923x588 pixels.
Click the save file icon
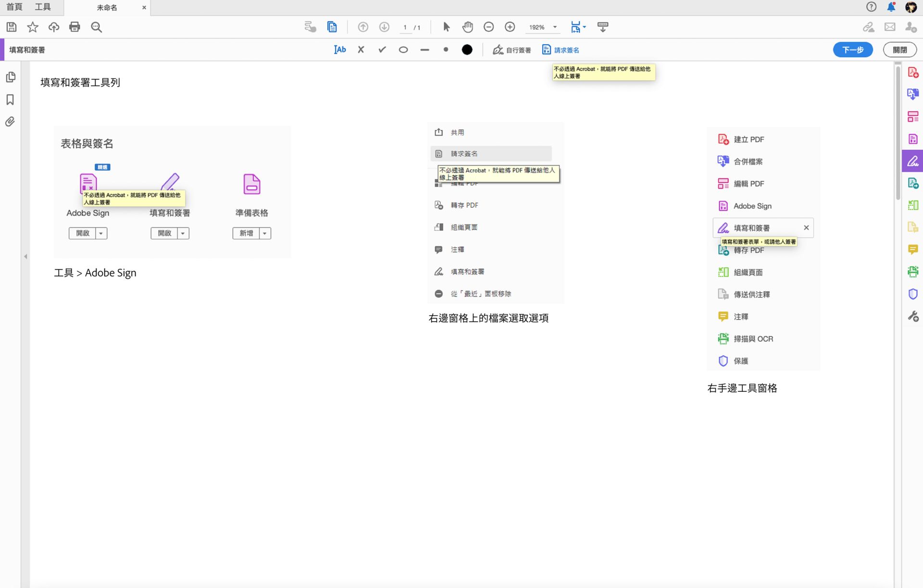(x=12, y=27)
